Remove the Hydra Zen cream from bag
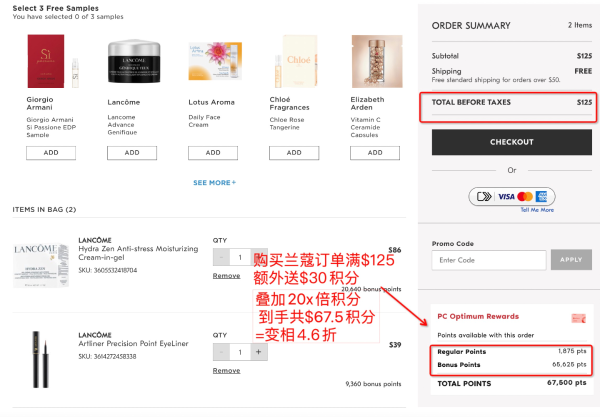Screen dimensions: 600x417 pos(226,275)
